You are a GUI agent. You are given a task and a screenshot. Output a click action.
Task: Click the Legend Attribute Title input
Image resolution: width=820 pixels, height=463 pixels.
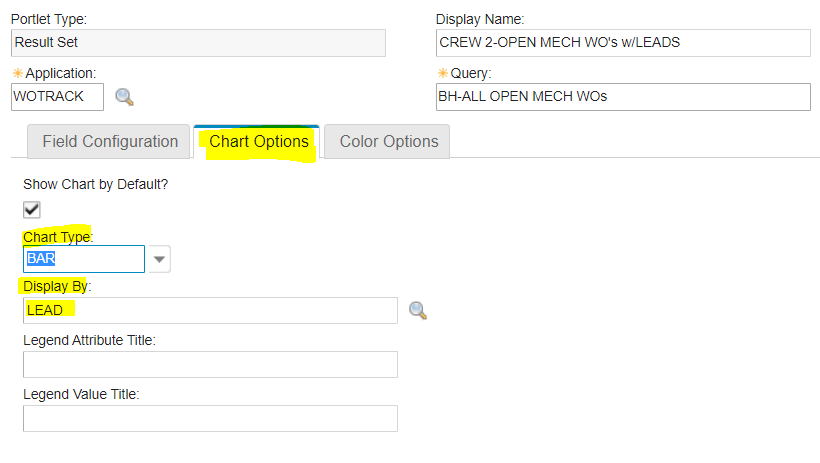coord(210,365)
